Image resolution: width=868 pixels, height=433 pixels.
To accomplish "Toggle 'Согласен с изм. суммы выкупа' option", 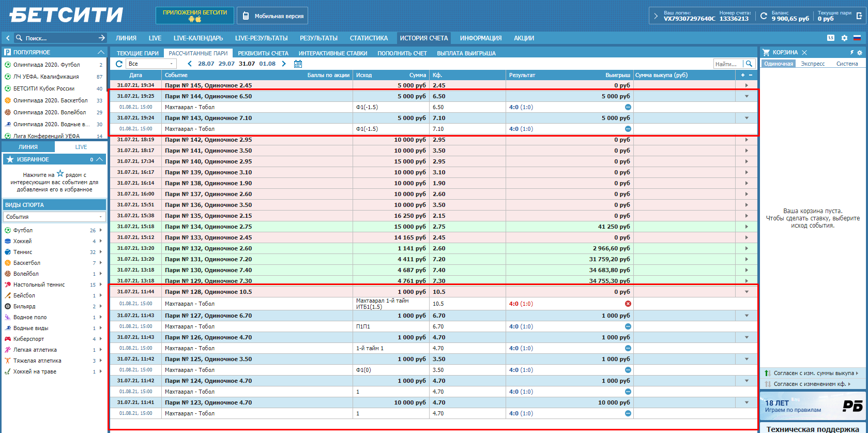I will (x=813, y=374).
